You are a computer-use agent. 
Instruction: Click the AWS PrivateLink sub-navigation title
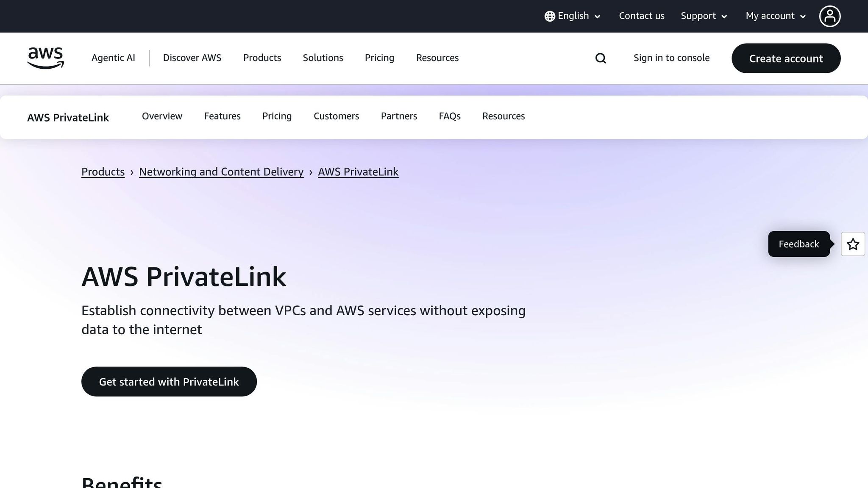68,117
